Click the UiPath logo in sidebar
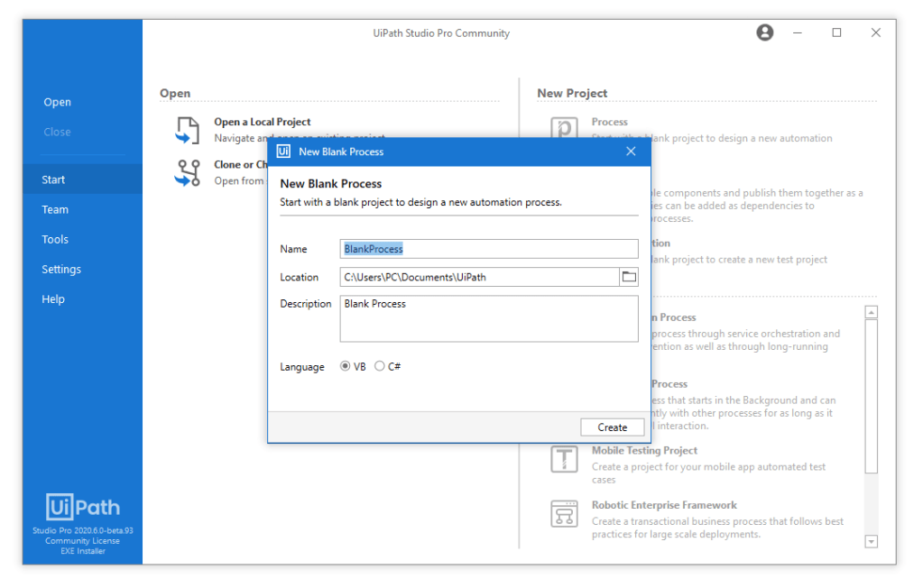Screen dimensions: 923x588 pyautogui.click(x=82, y=507)
